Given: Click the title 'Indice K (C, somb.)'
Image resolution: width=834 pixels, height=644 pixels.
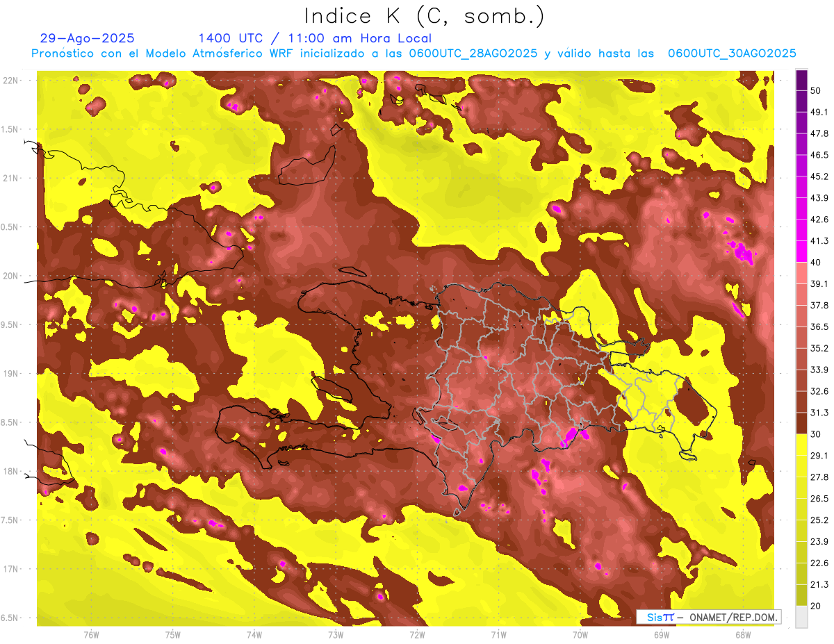Looking at the screenshot, I should click(x=424, y=16).
